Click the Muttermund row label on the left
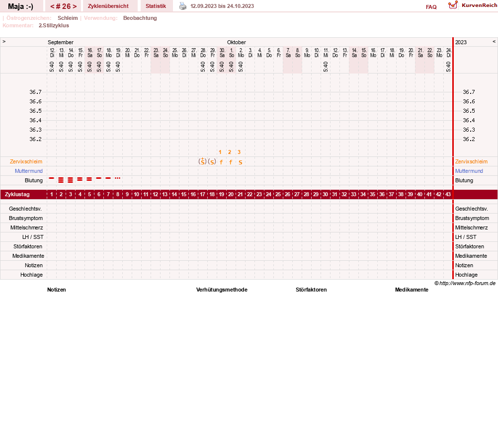498x448 pixels. pos(29,171)
